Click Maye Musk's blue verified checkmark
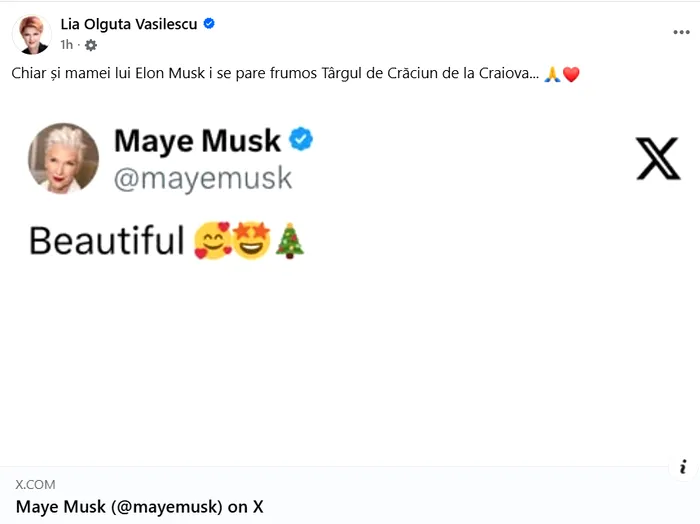700x524 pixels. point(301,140)
